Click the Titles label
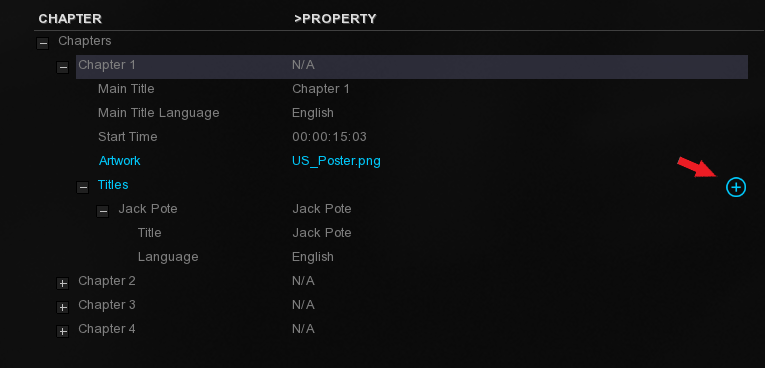 (113, 184)
